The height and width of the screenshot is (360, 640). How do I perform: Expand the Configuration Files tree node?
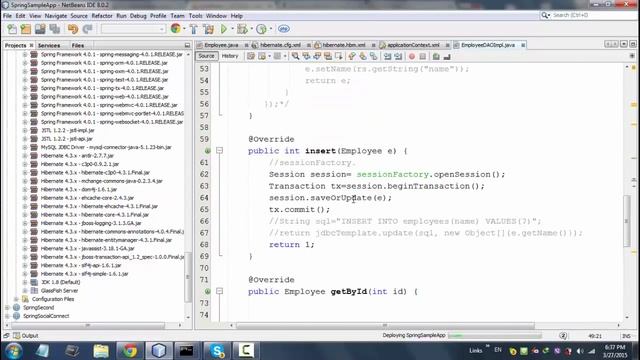(16, 299)
